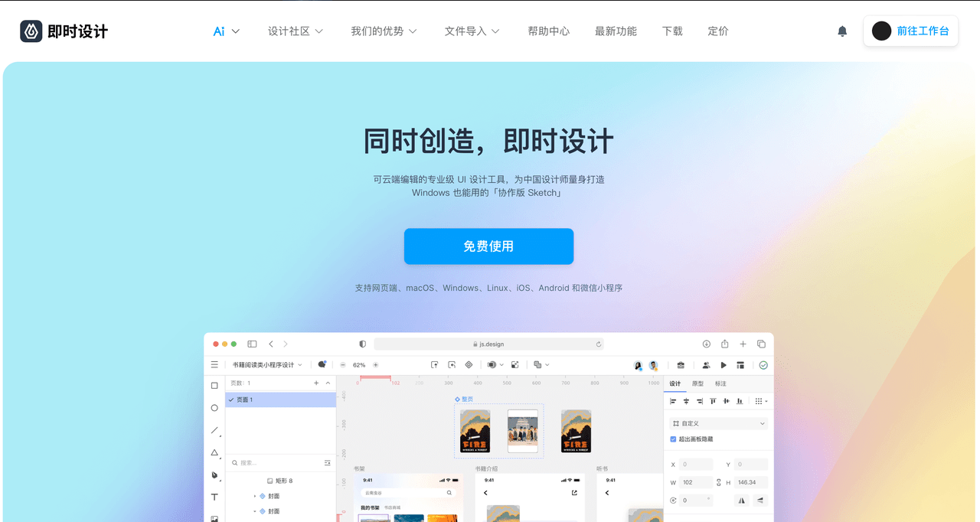Expand the 封面 layer in the layers panel

[x=255, y=497]
